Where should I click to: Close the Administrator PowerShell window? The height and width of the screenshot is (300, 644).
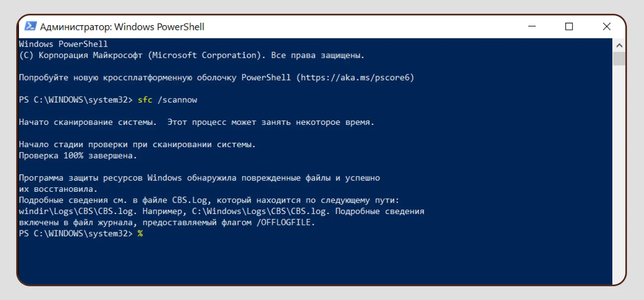pos(607,26)
